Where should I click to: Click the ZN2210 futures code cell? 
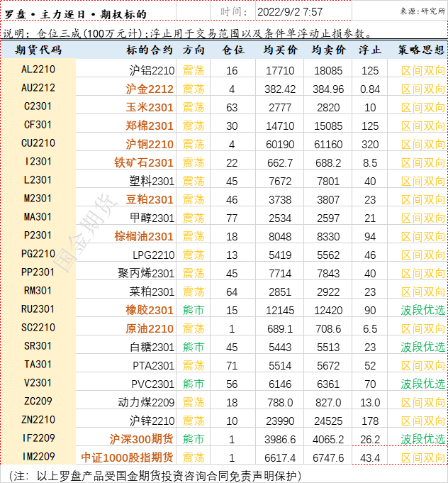(38, 420)
